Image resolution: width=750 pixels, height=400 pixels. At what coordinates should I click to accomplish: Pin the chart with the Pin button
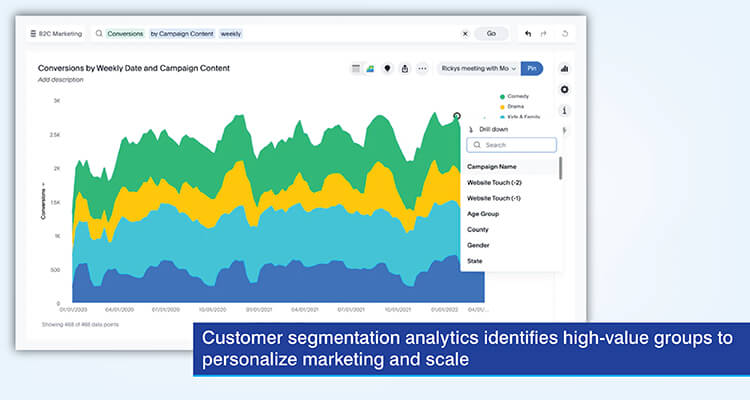click(x=532, y=68)
